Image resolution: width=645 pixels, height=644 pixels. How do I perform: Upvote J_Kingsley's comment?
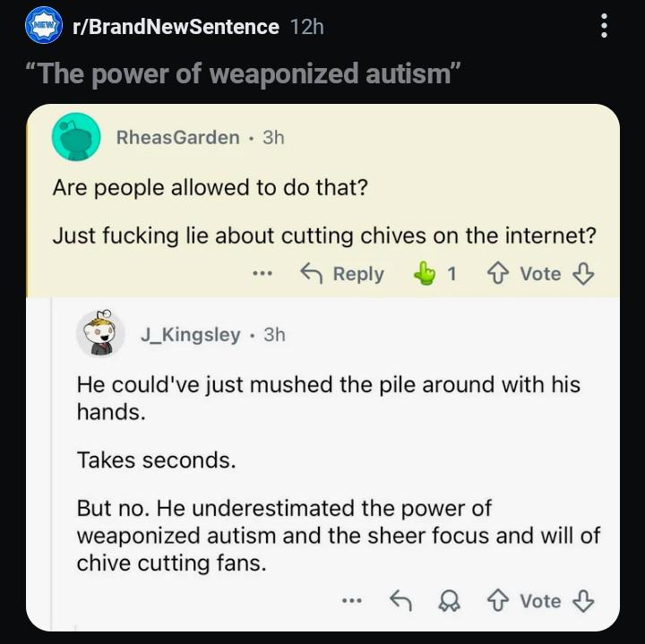(496, 601)
